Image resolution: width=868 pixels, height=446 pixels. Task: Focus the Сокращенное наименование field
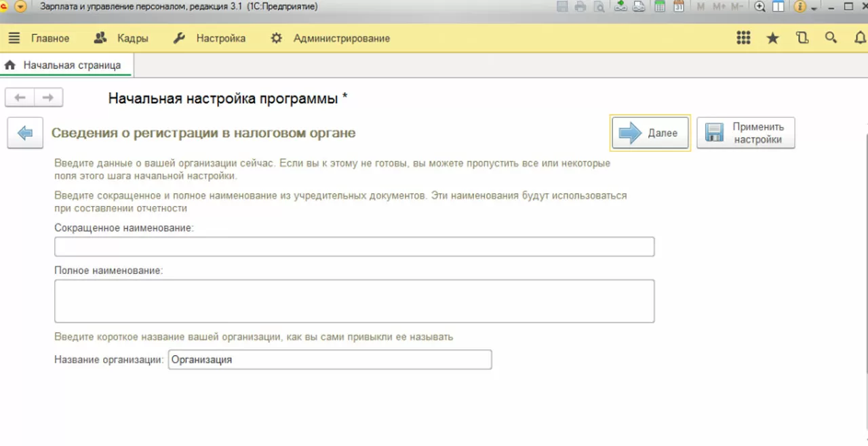[x=355, y=247]
